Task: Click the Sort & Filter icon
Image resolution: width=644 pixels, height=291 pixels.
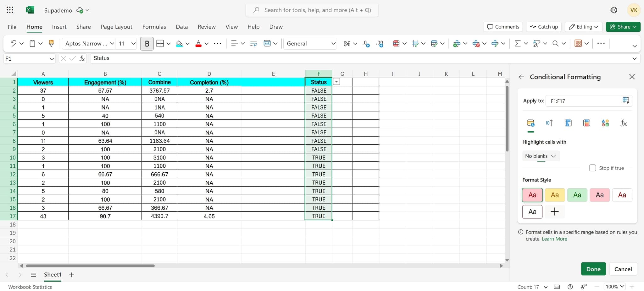Action: [537, 43]
